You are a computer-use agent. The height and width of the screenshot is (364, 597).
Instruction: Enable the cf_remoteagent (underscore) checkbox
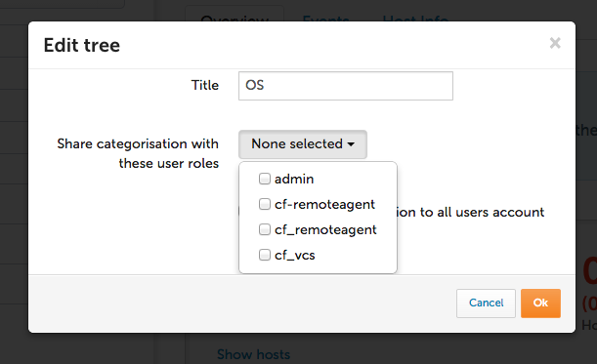[x=265, y=229]
